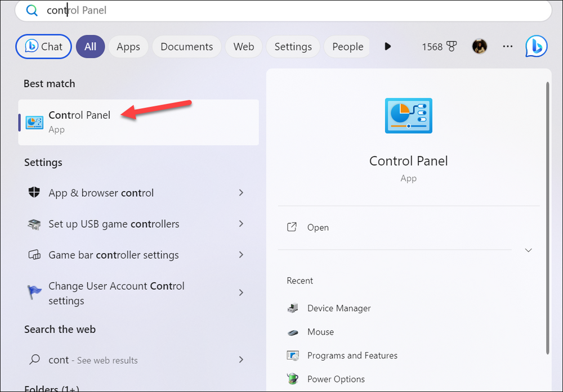The width and height of the screenshot is (563, 392).
Task: Open Change User Account Control settings
Action: pyautogui.click(x=138, y=292)
